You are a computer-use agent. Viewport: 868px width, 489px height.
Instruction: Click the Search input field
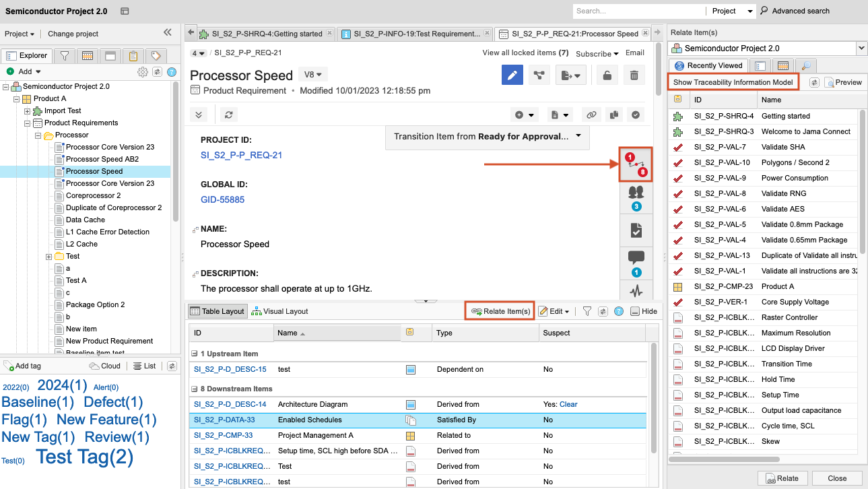coord(637,11)
